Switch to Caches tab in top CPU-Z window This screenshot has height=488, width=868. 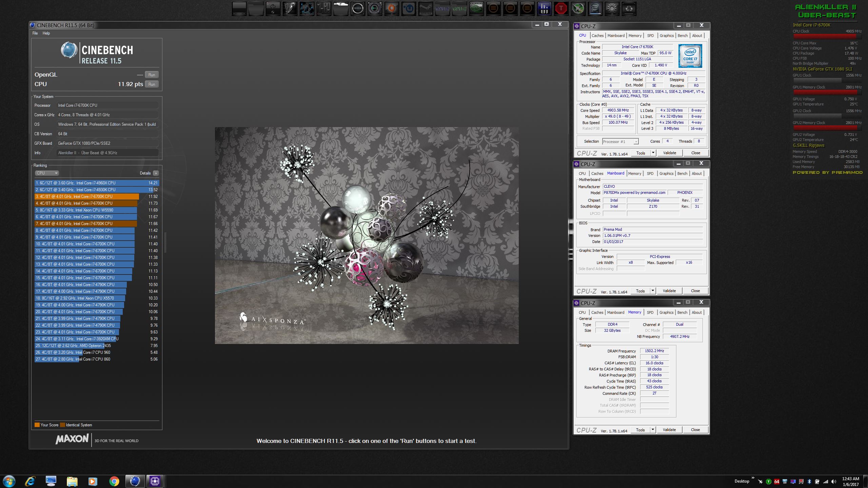pos(597,36)
